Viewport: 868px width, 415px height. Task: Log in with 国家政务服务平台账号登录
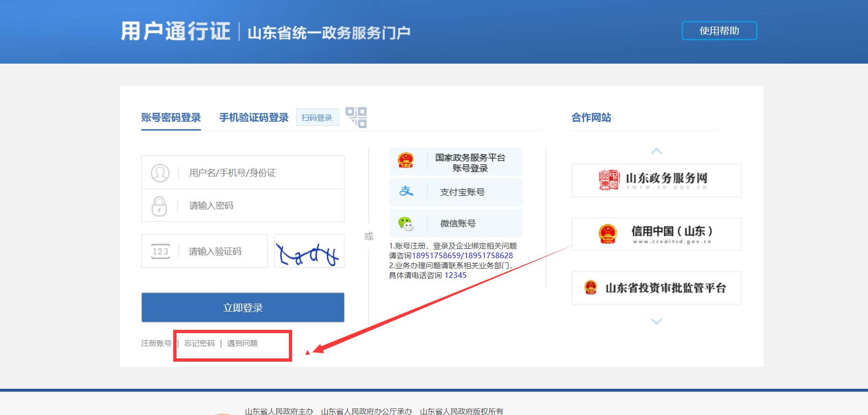click(x=456, y=162)
